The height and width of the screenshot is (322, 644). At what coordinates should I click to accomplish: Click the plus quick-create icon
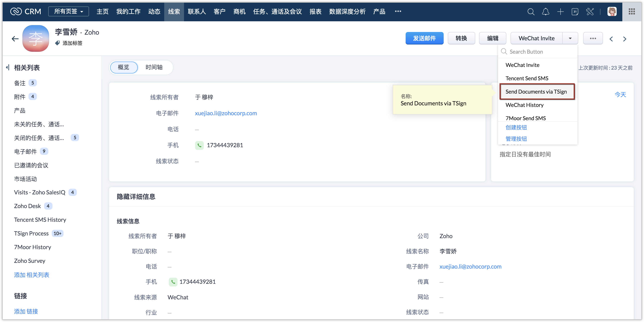pyautogui.click(x=560, y=12)
